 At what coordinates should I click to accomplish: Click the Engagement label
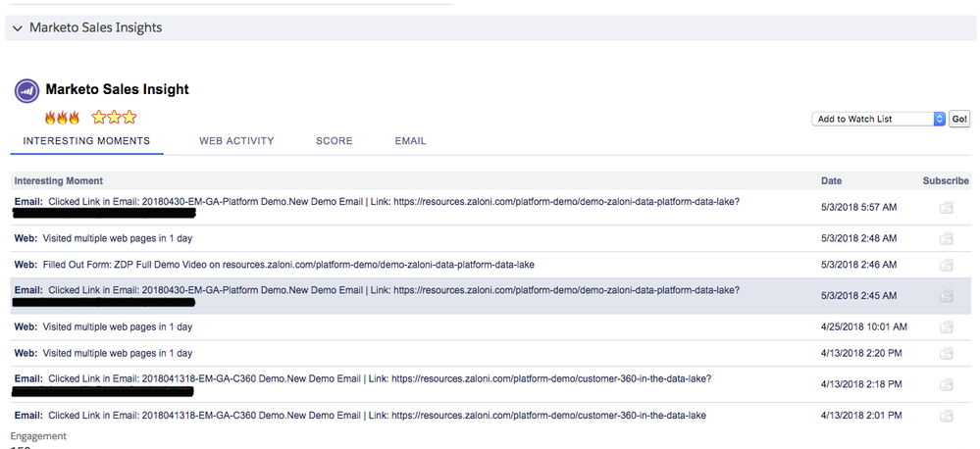click(38, 436)
